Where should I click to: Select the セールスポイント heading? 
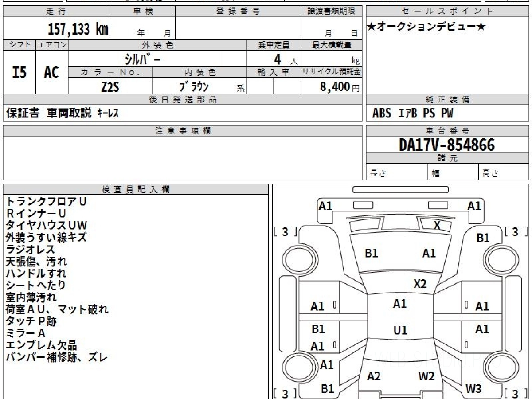447,12
